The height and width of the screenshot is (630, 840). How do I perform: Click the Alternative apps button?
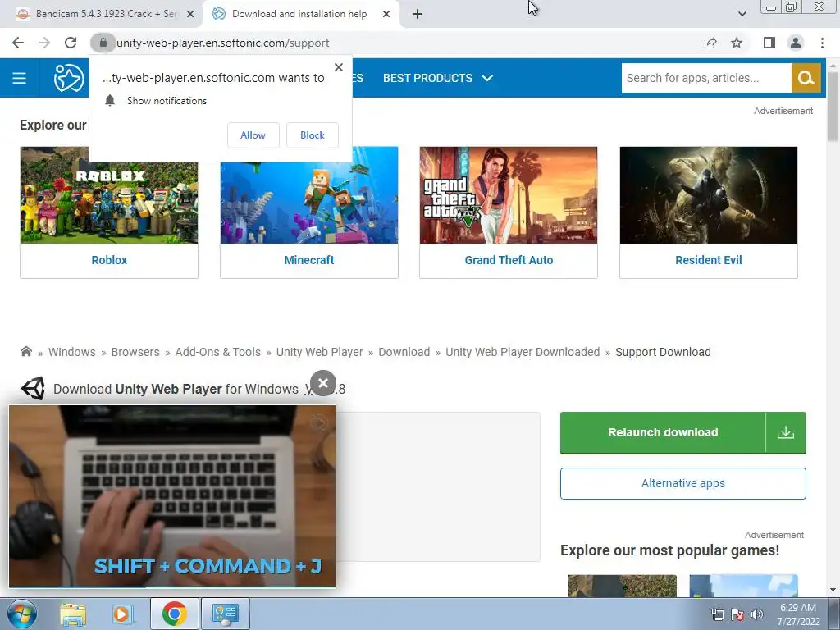pyautogui.click(x=683, y=483)
